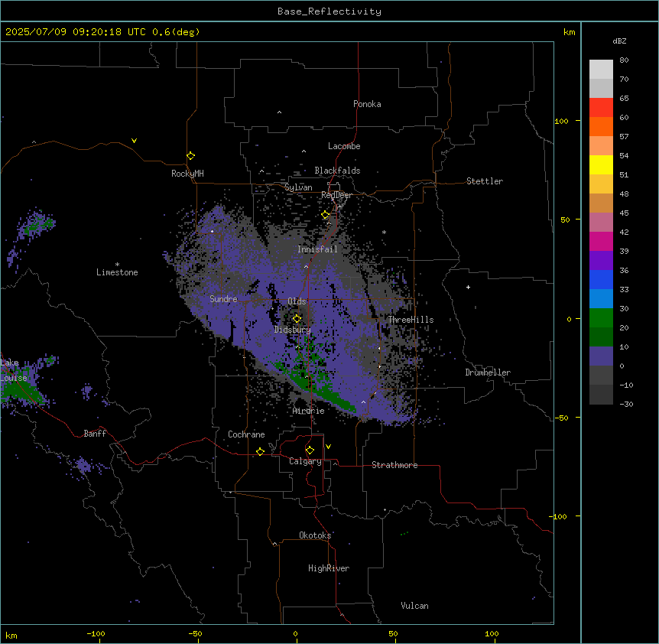The width and height of the screenshot is (659, 644).
Task: Click the -50 tick on the right axis
Action: (x=561, y=418)
